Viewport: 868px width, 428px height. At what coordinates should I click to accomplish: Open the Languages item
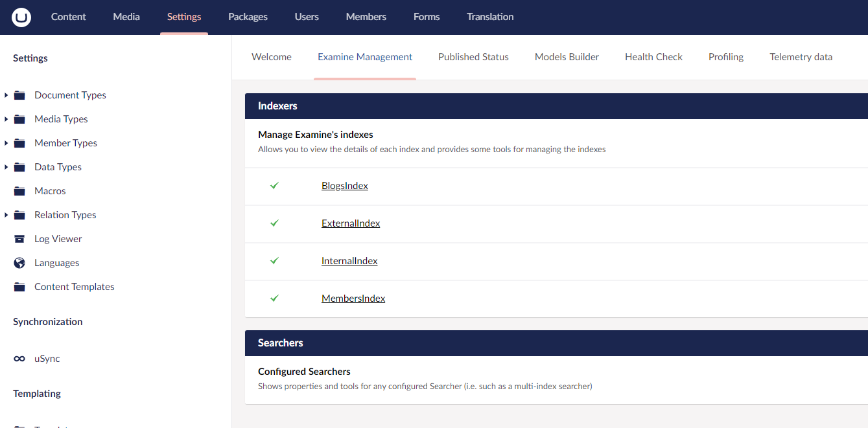(x=56, y=263)
